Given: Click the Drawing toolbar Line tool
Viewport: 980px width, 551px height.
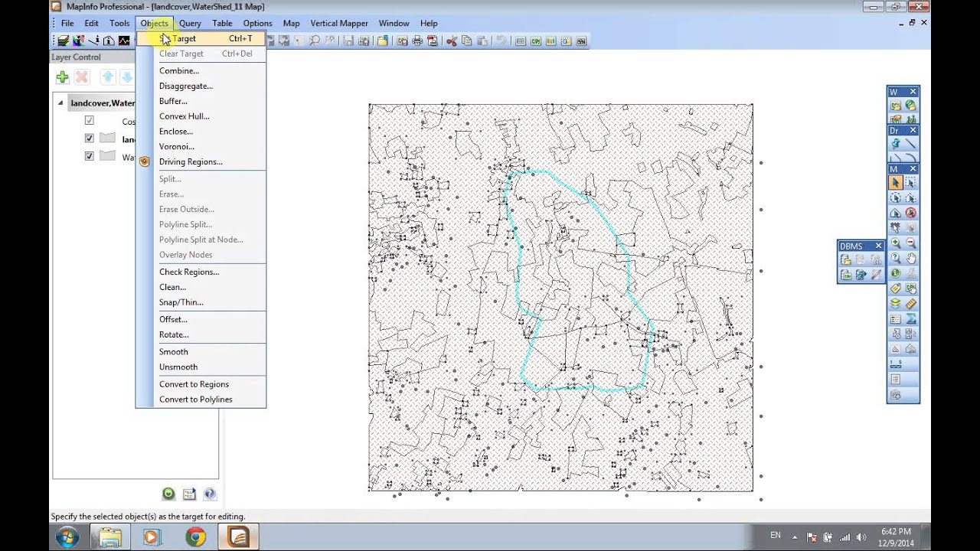Looking at the screenshot, I should 910,144.
